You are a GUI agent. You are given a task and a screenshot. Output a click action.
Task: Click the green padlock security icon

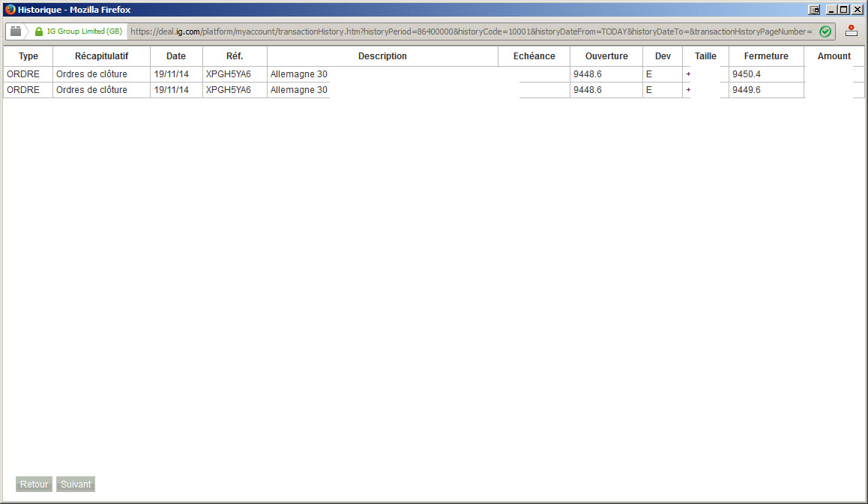point(39,31)
